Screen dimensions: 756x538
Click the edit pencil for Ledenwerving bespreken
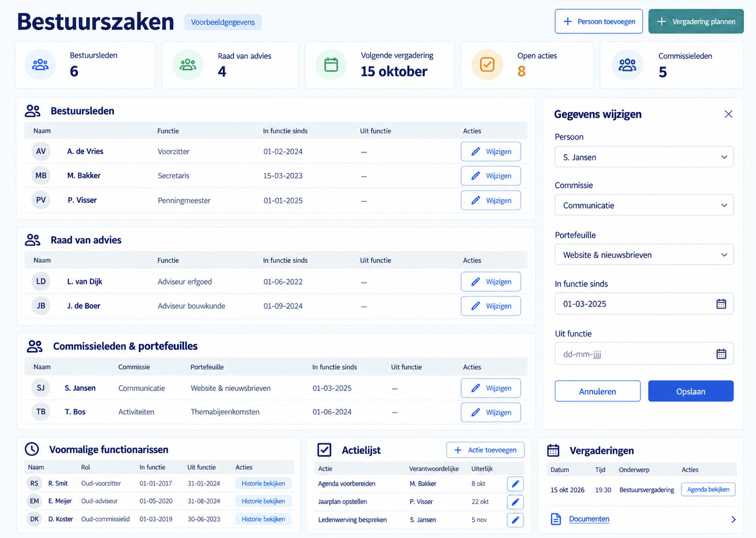(515, 520)
